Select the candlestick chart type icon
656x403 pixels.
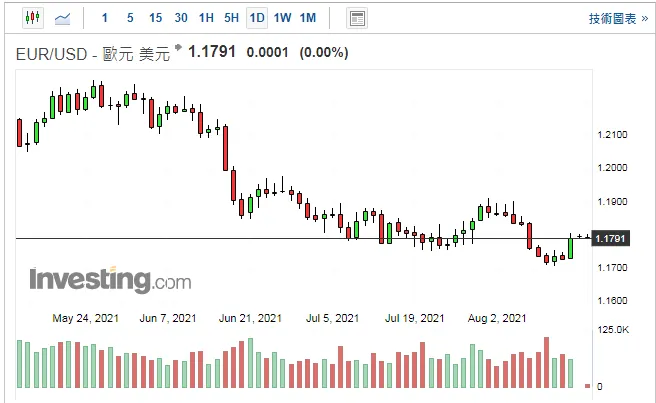(x=33, y=18)
